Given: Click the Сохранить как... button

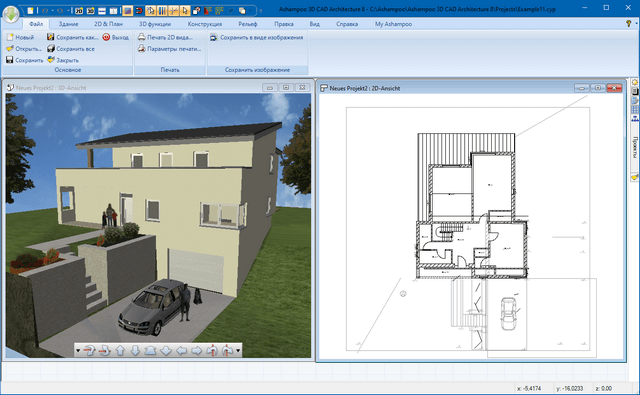Looking at the screenshot, I should (72, 37).
